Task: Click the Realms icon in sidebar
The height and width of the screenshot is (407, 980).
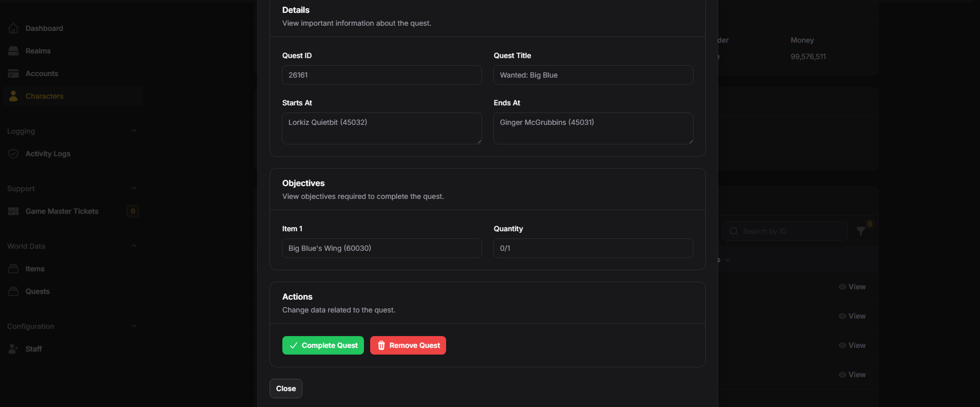Action: (x=13, y=51)
